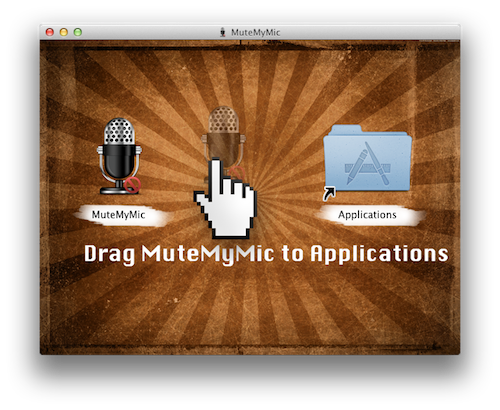This screenshot has width=500, height=410.
Task: Close the MuteMyMic installer window
Action: coord(50,32)
